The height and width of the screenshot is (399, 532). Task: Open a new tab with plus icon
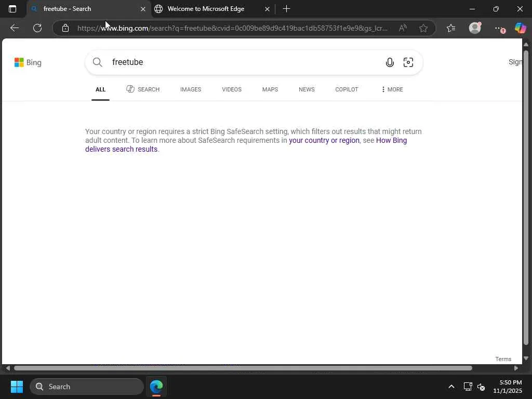click(286, 9)
